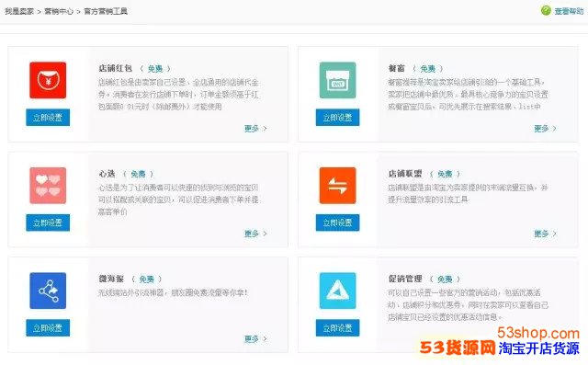Image resolution: width=588 pixels, height=365 pixels.
Task: Open 更多 link in 橱窗 card
Action: point(545,129)
